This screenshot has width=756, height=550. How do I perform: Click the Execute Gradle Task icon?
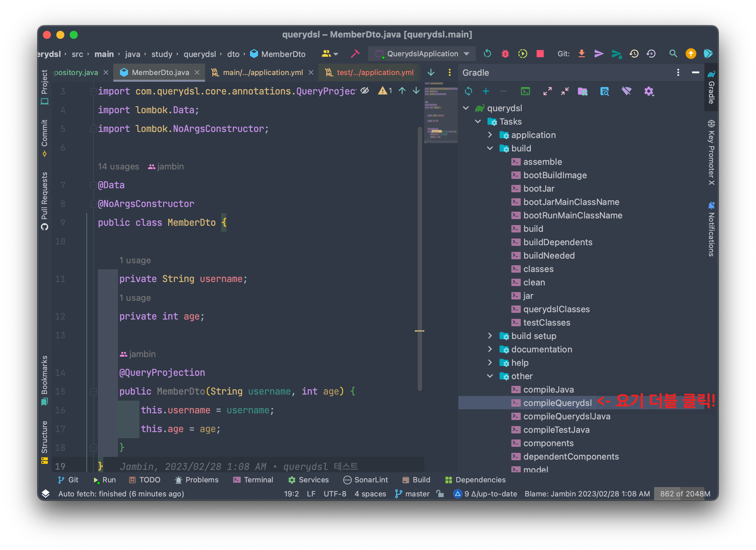point(525,91)
